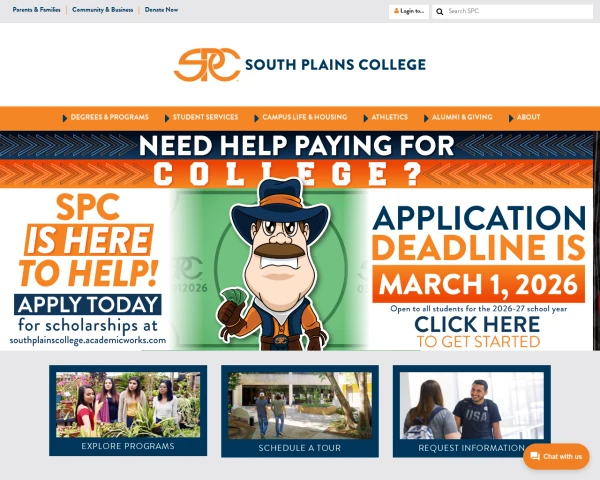Viewport: 600px width, 480px height.
Task: Open the Community & Business link
Action: [103, 10]
